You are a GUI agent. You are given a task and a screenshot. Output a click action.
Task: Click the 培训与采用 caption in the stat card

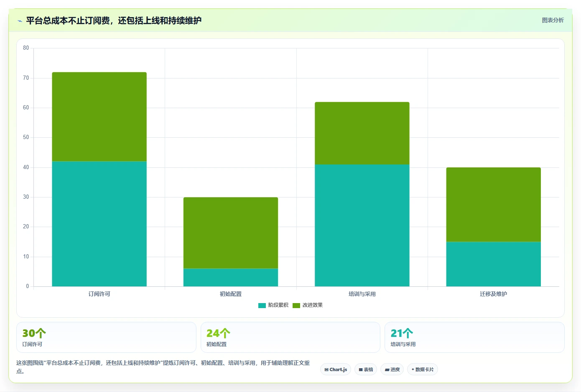[x=403, y=344]
